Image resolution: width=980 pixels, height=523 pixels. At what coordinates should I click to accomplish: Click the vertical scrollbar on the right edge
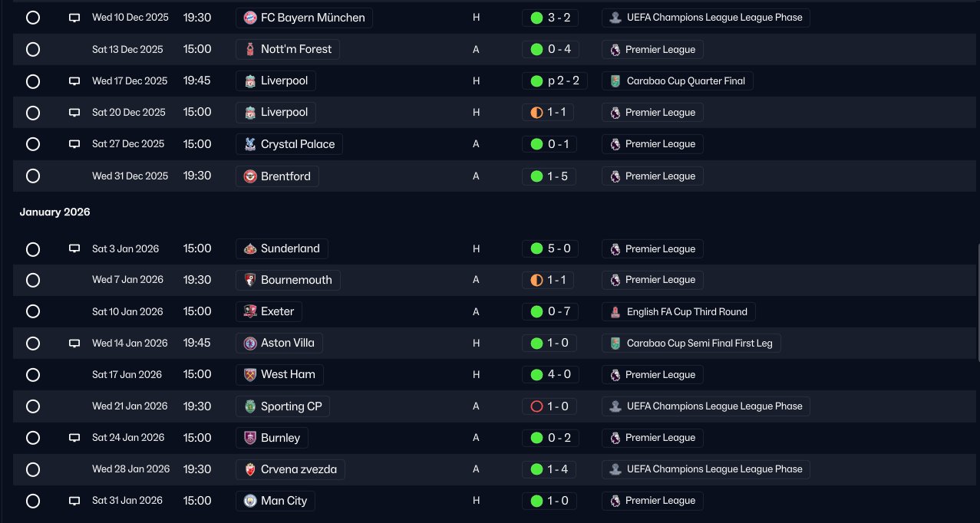point(977,301)
